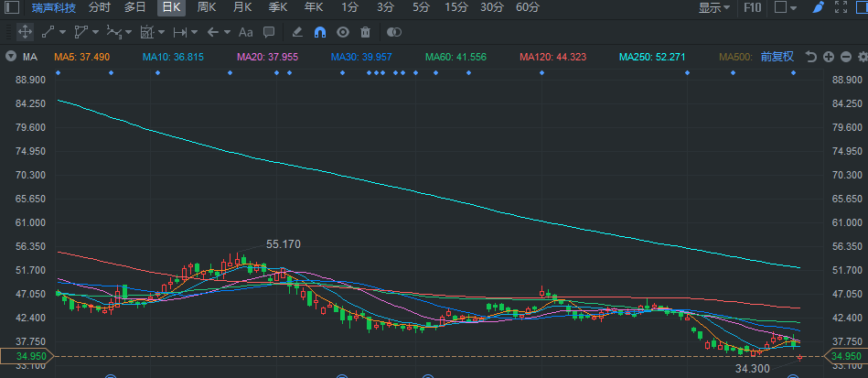Toggle drawings visibility with eye icon

(343, 32)
